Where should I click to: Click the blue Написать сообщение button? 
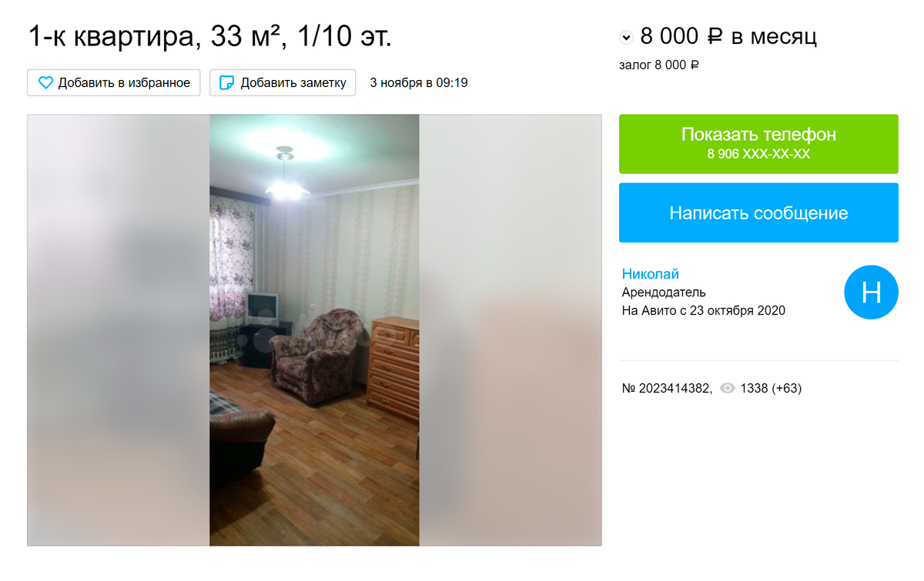coord(758,212)
